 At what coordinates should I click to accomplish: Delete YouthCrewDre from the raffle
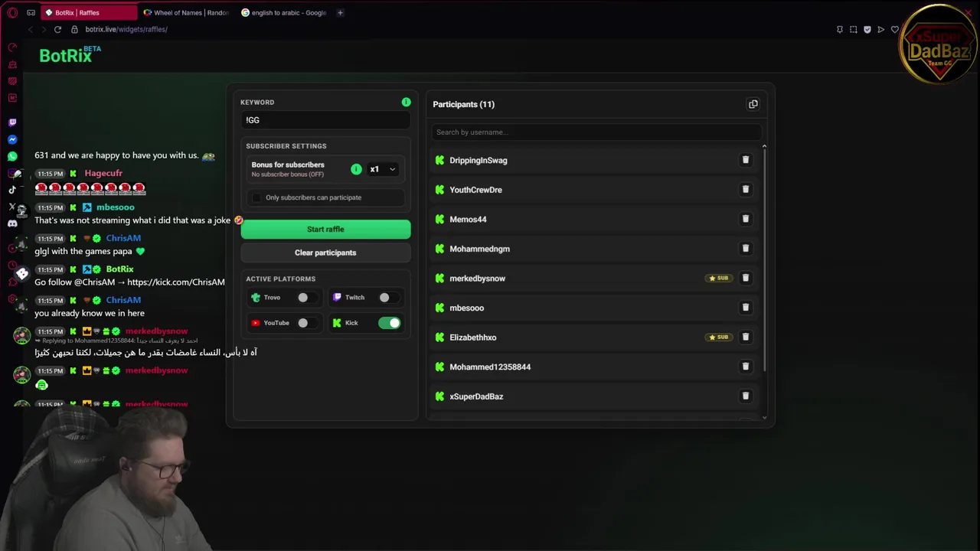[745, 189]
